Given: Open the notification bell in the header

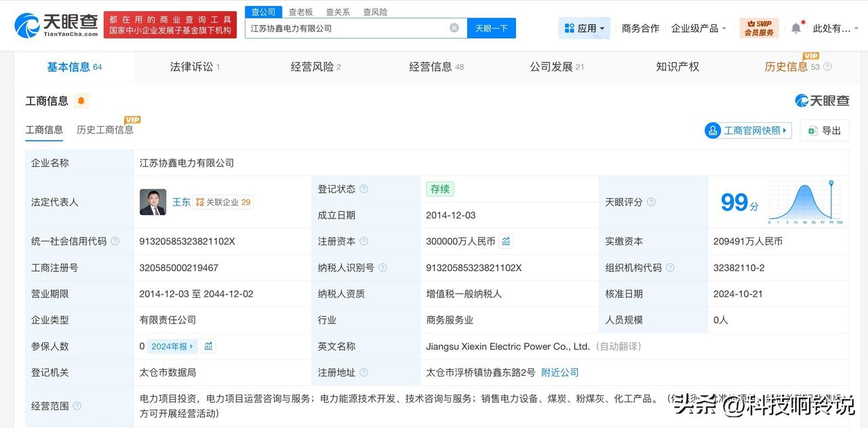Looking at the screenshot, I should tap(796, 28).
